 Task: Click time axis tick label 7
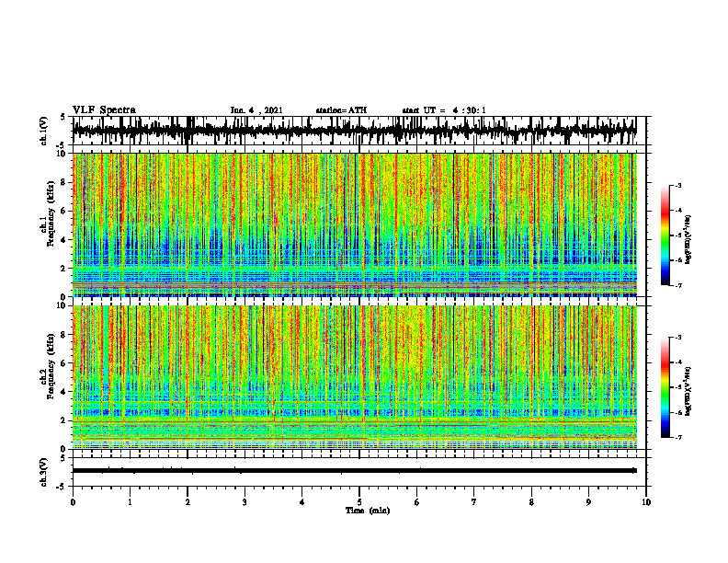pyautogui.click(x=474, y=502)
